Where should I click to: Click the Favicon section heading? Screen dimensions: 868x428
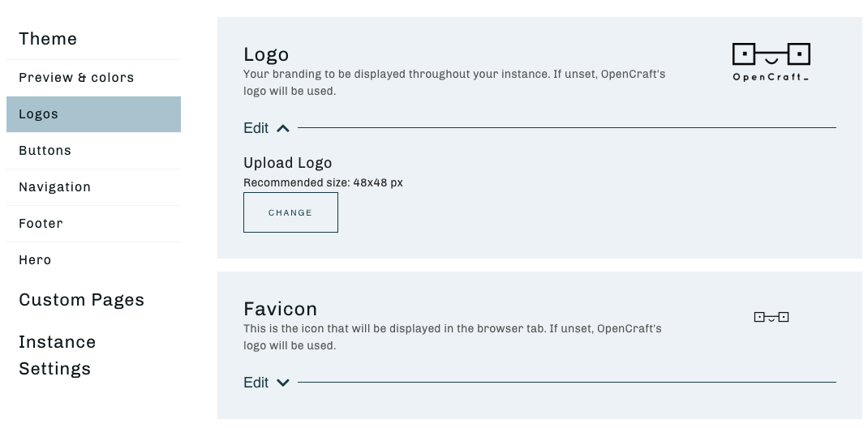[x=280, y=309]
